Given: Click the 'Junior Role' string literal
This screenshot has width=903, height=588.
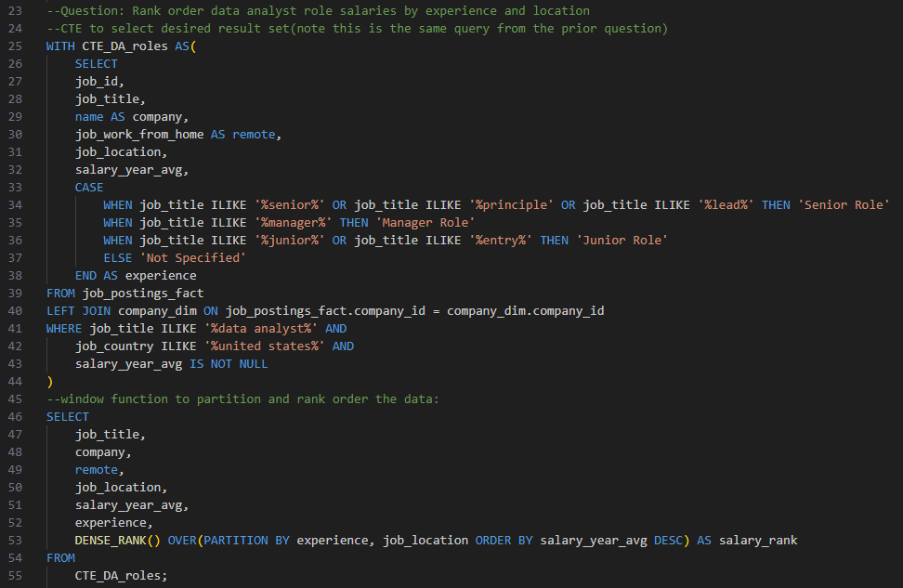Looking at the screenshot, I should point(622,240).
